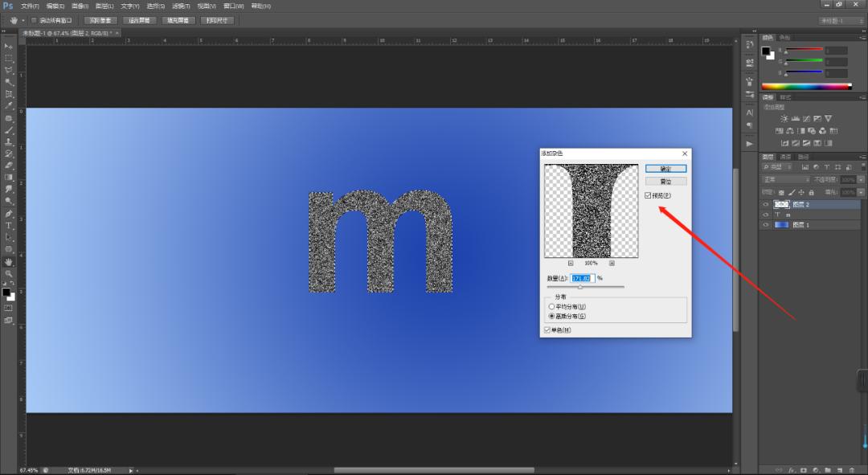Click the Add layer mask icon in Layers panel

804,470
